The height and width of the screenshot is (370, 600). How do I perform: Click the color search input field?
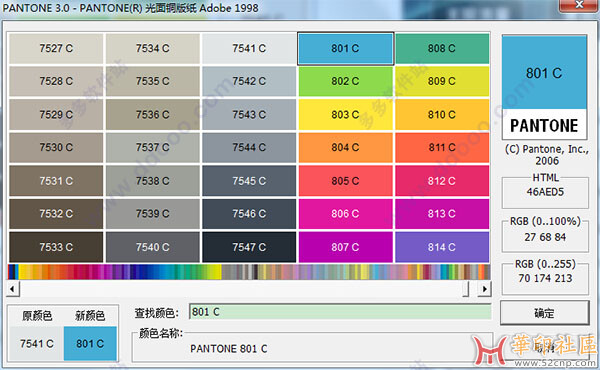click(x=340, y=312)
